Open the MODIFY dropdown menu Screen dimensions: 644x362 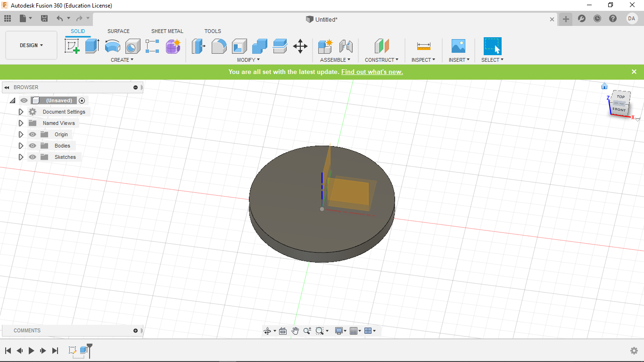pos(248,60)
